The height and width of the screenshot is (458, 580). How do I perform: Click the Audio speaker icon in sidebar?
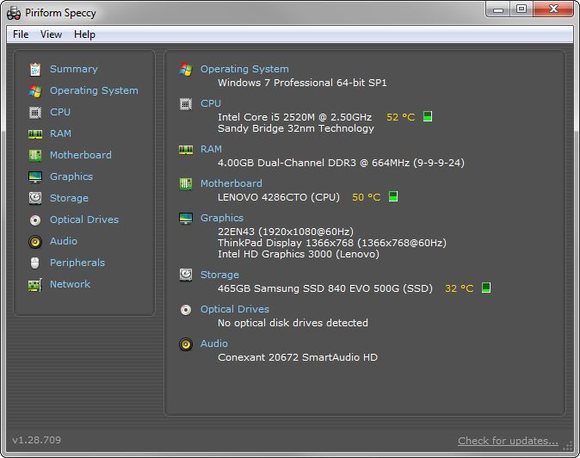click(35, 242)
